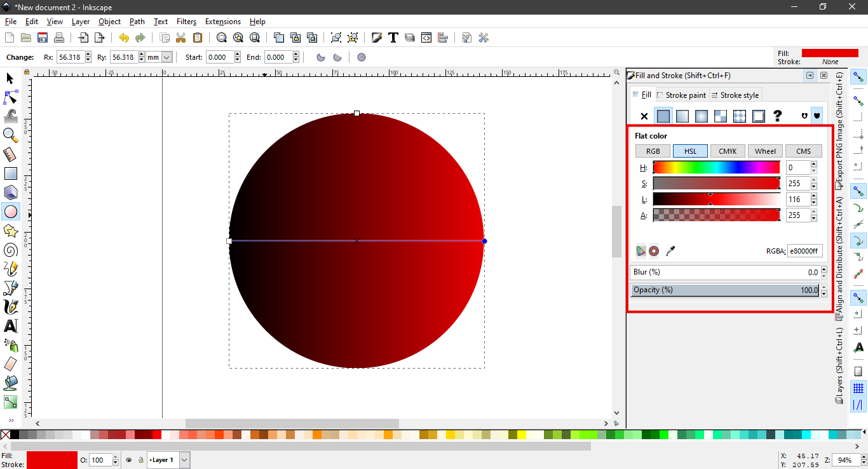Select the Node editing tool
The width and height of the screenshot is (868, 469).
coord(10,97)
